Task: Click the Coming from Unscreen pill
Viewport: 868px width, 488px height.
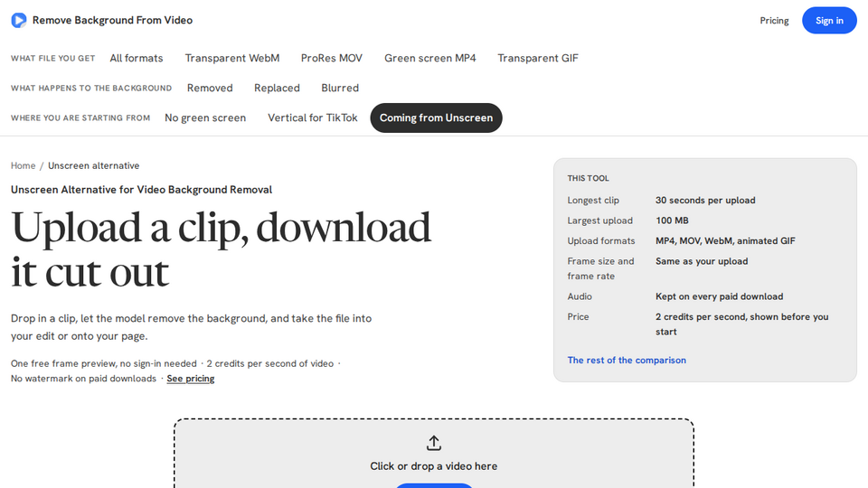Action: pos(436,117)
